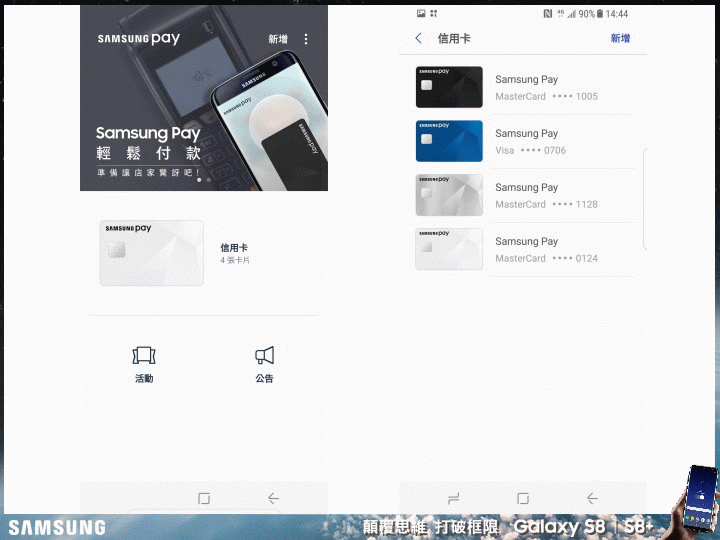Open the white Samsung Pay credit card thumbnail
720x540 pixels.
pos(152,253)
